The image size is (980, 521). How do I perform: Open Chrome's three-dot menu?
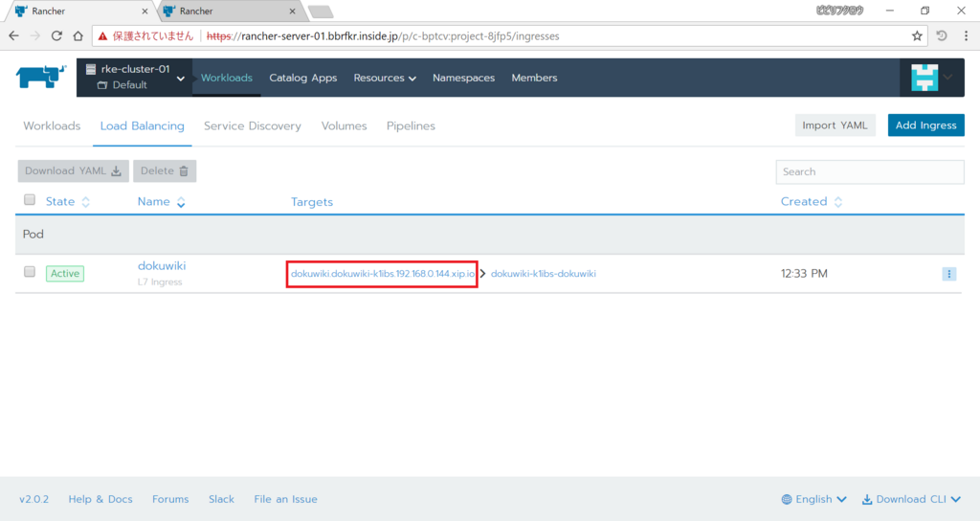point(966,36)
